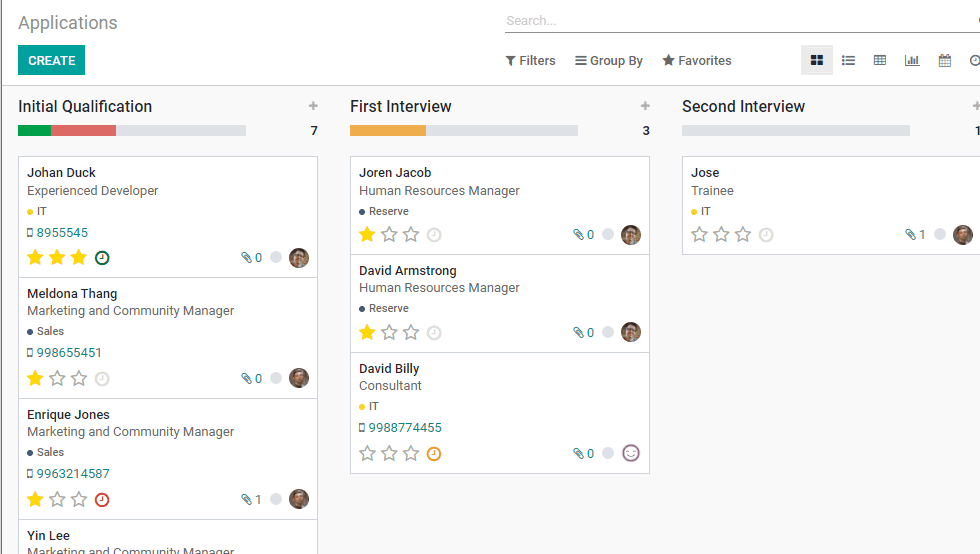Image resolution: width=980 pixels, height=554 pixels.
Task: Switch to the List view
Action: tap(848, 60)
